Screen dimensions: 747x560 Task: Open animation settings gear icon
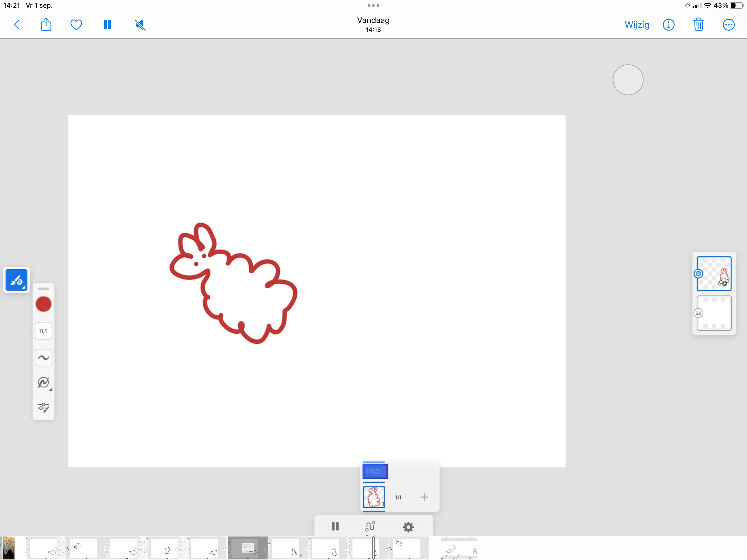tap(408, 527)
